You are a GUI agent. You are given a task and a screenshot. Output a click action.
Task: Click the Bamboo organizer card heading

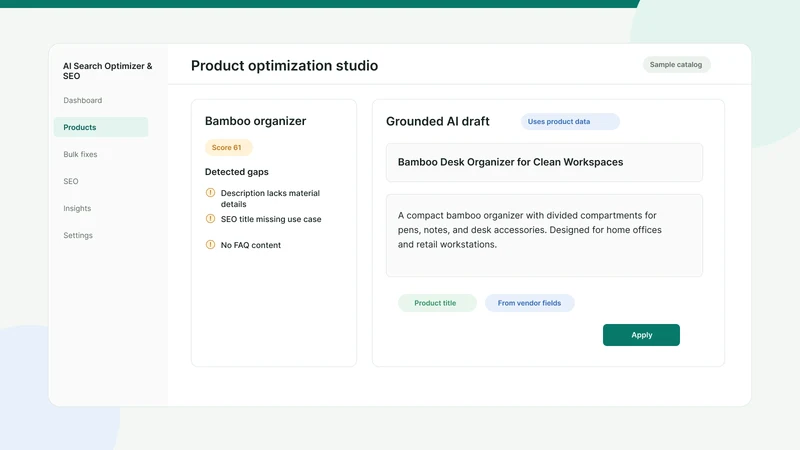(x=256, y=121)
